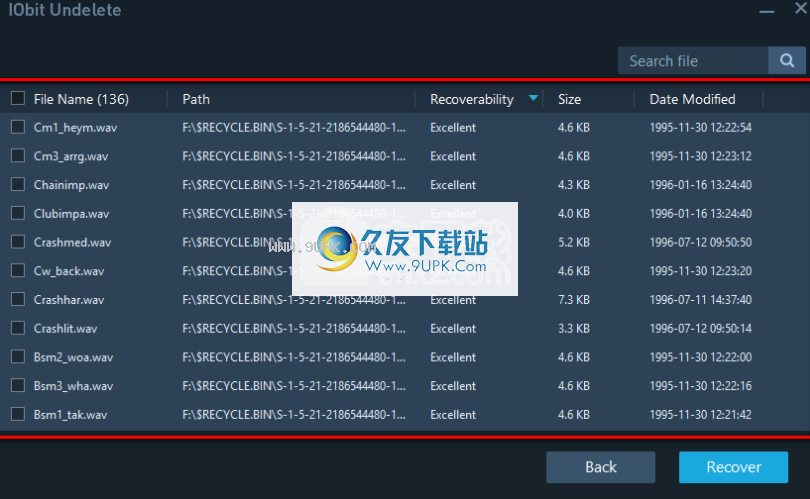Click the date 1995-11-30 12:21:42

(700, 415)
